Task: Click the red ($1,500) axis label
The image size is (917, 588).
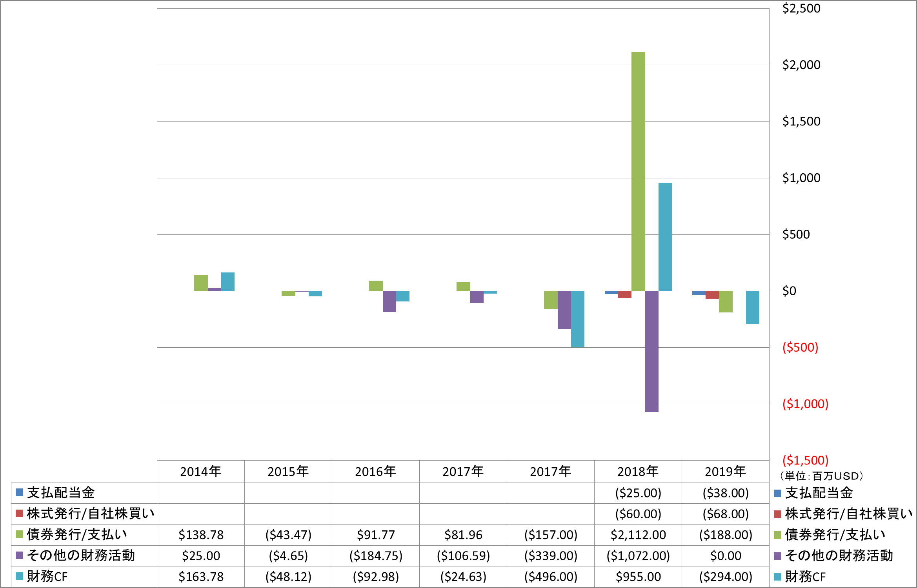Action: 805,460
